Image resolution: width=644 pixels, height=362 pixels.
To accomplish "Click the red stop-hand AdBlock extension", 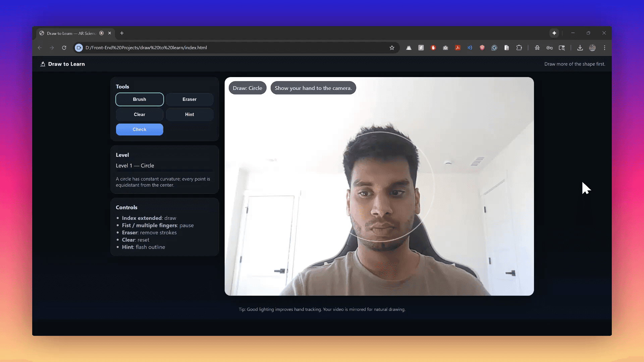I will point(433,48).
